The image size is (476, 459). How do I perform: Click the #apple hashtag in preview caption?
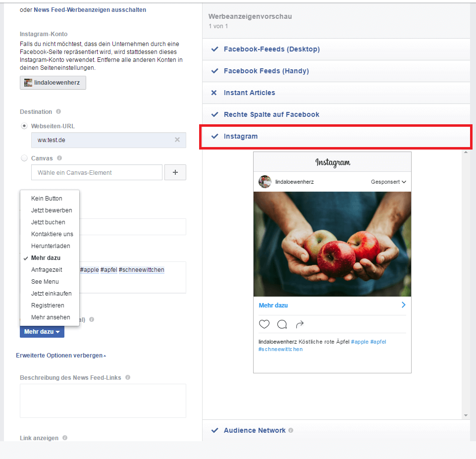(360, 342)
